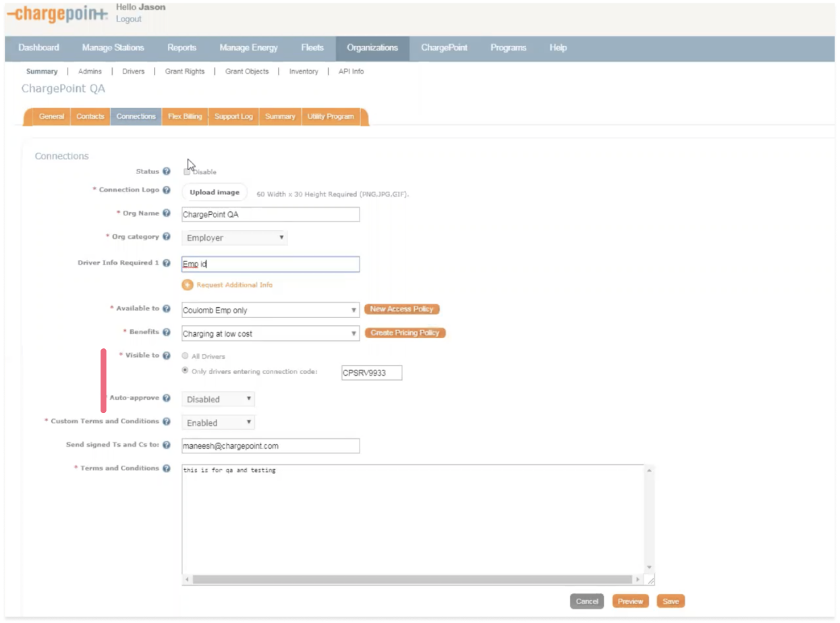840x623 pixels.
Task: Go to Drivers submenu link
Action: point(134,72)
